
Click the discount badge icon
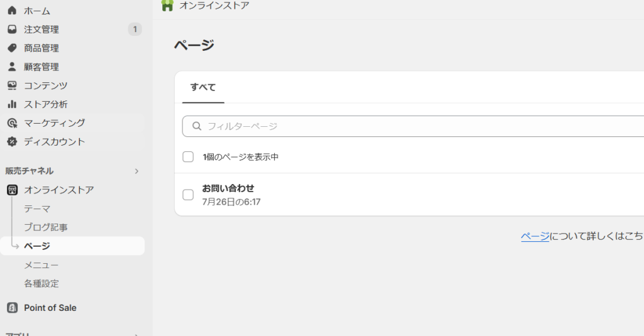pyautogui.click(x=12, y=142)
